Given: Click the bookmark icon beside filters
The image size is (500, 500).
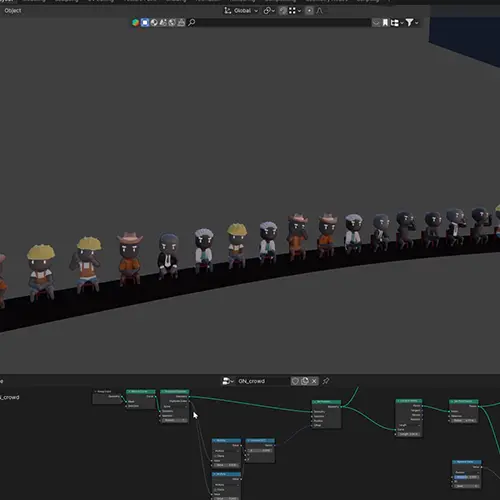Looking at the screenshot, I should tap(385, 22).
